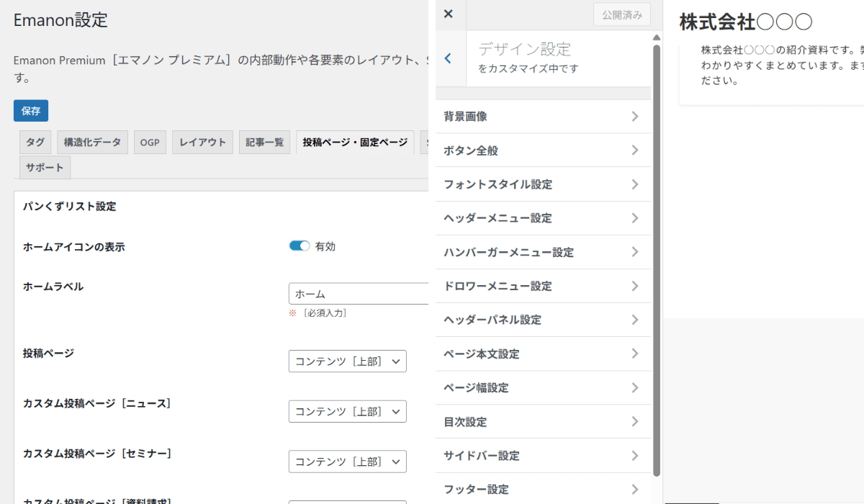Switch to the OGP tab
This screenshot has height=504, width=864.
coord(150,142)
